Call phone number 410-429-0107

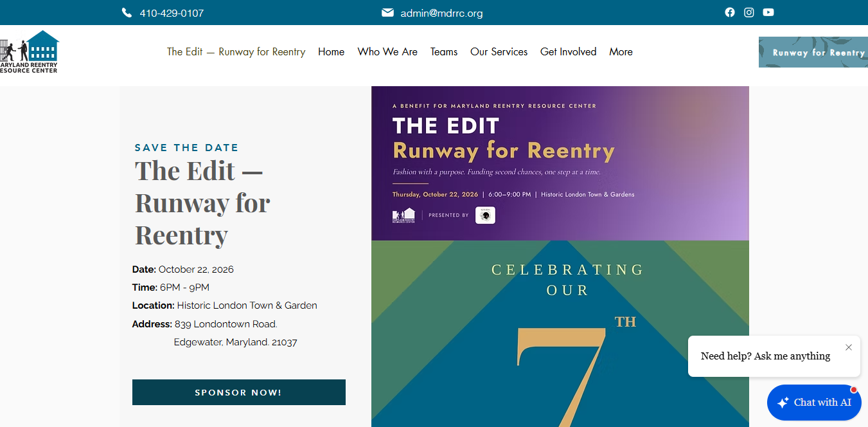[172, 13]
